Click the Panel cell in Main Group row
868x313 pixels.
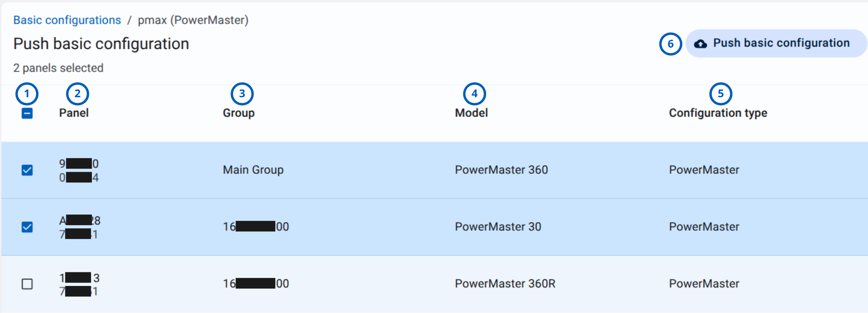pyautogui.click(x=79, y=170)
